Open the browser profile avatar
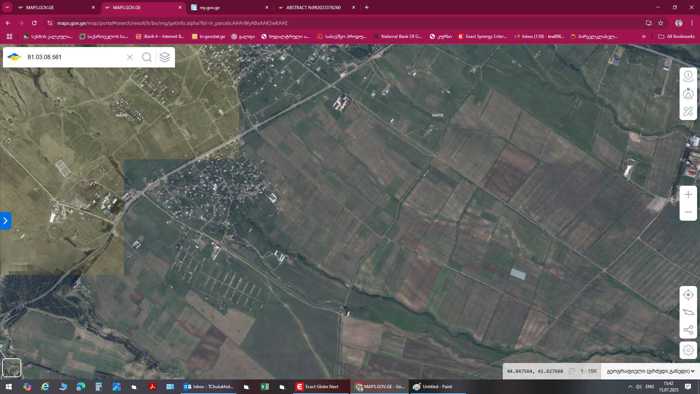700x394 pixels. click(x=679, y=23)
